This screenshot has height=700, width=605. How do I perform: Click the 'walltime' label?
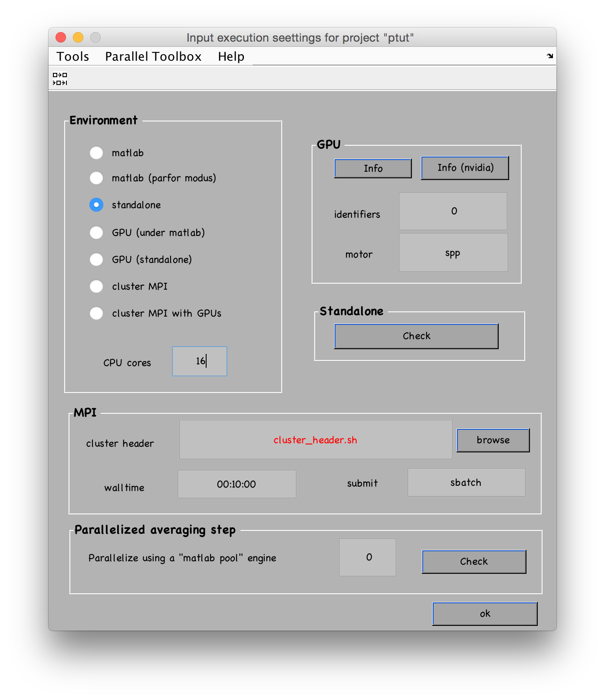[x=124, y=487]
